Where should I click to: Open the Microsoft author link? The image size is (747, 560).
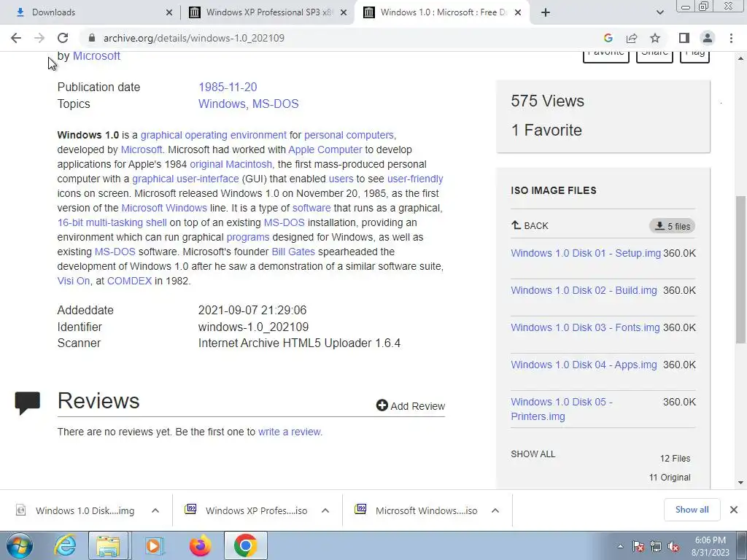pyautogui.click(x=96, y=56)
